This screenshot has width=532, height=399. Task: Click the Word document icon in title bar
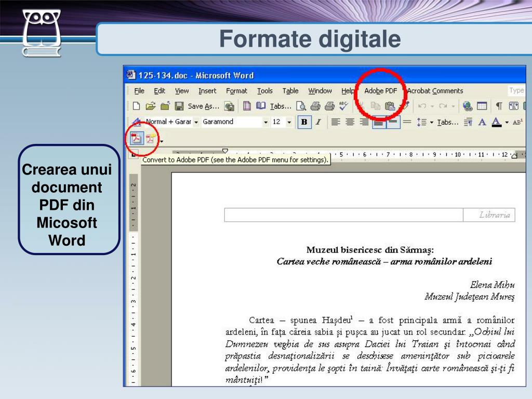(x=130, y=75)
